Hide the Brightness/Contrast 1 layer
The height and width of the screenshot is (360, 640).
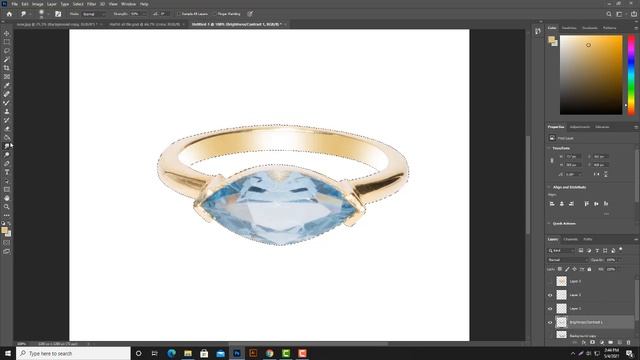550,322
